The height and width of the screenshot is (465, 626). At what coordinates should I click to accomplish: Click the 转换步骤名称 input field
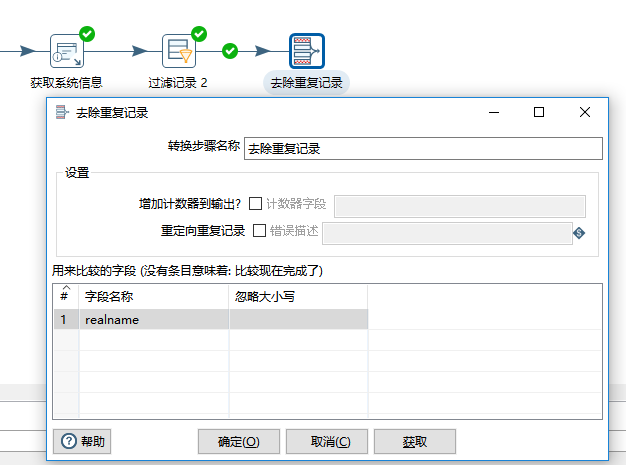tap(423, 148)
